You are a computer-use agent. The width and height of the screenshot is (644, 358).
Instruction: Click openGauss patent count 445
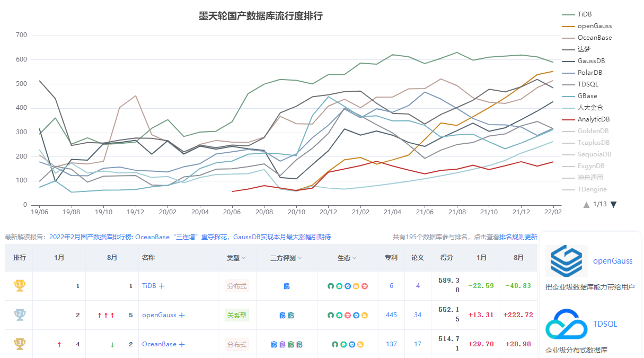click(391, 315)
